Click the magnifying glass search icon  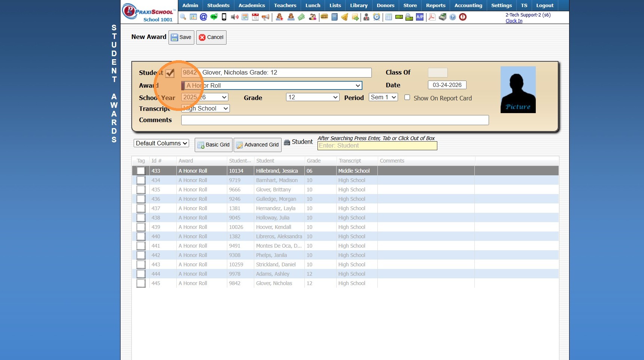(x=183, y=17)
